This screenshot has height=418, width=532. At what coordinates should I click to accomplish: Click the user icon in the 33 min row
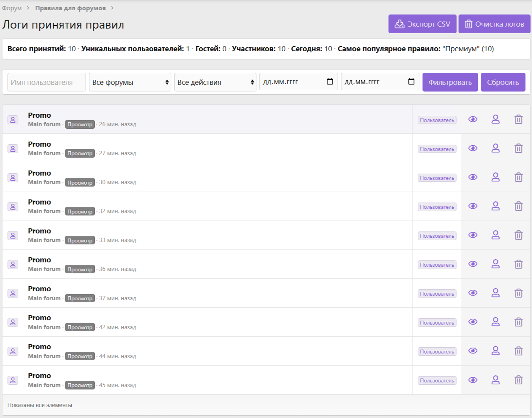coord(496,235)
